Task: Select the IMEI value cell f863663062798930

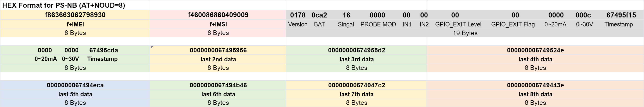Action: (x=75, y=15)
